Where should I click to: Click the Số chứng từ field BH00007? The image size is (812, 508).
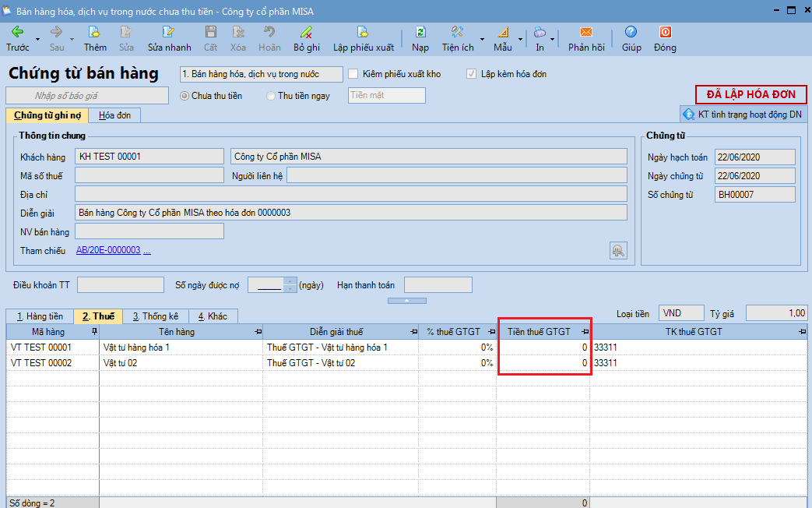tap(755, 194)
